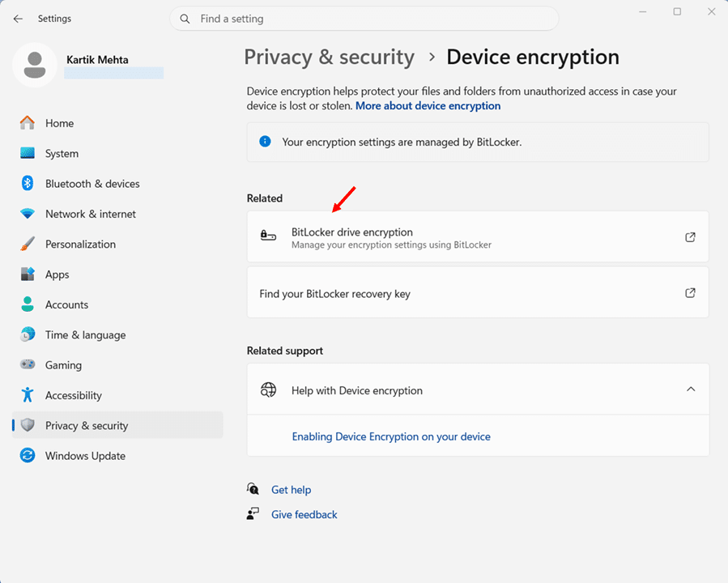Open the System settings category
Image resolution: width=728 pixels, height=583 pixels.
click(x=62, y=154)
